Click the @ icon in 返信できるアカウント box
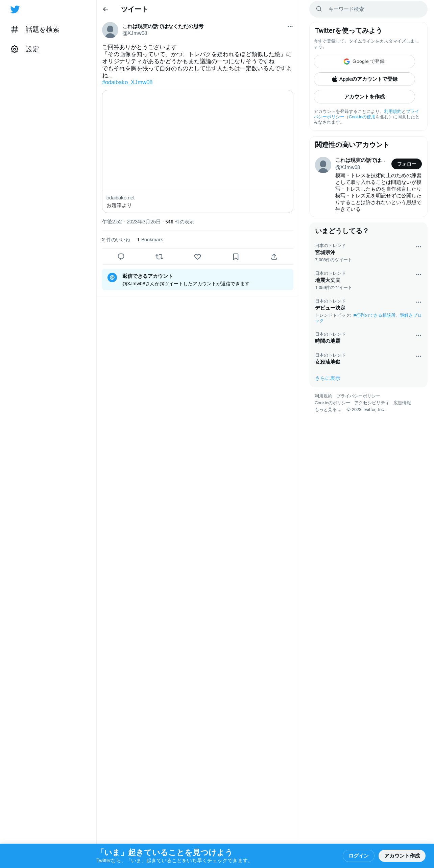Viewport: 434px width, 868px height. [112, 277]
